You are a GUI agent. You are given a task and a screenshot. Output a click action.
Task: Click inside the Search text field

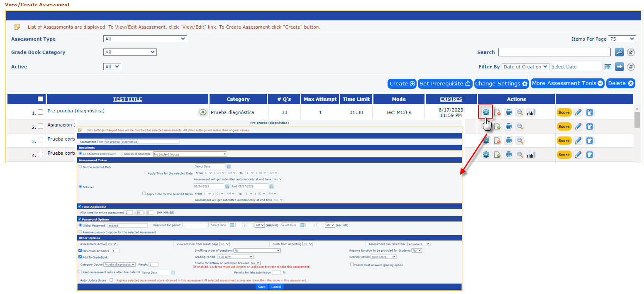point(554,52)
